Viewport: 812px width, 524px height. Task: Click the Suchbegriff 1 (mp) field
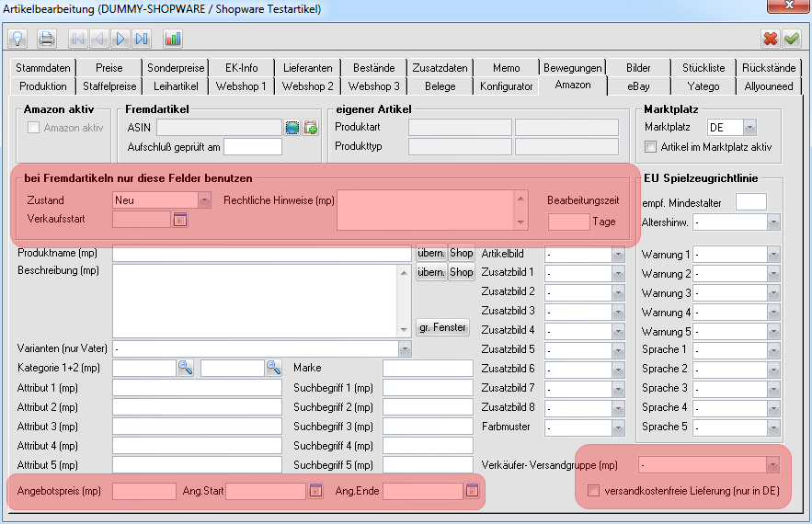[428, 388]
